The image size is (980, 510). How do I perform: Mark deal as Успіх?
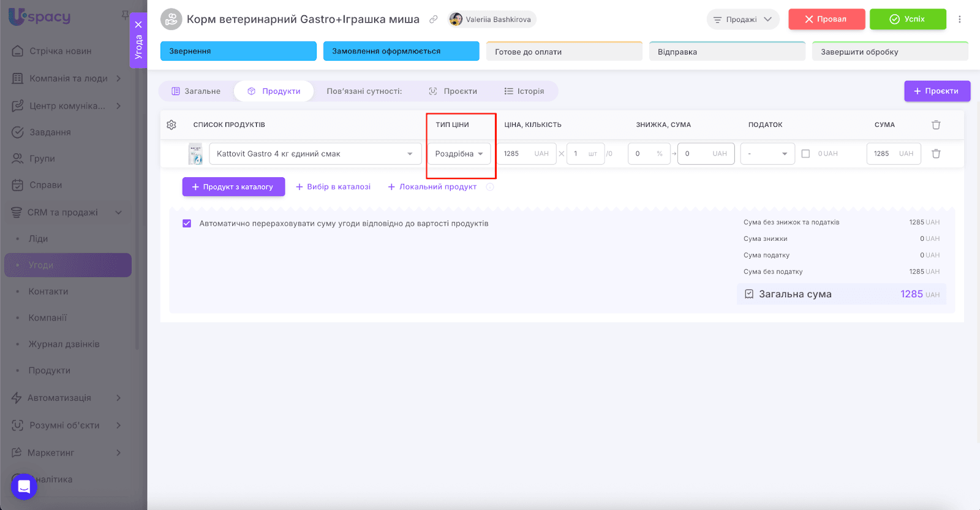907,20
